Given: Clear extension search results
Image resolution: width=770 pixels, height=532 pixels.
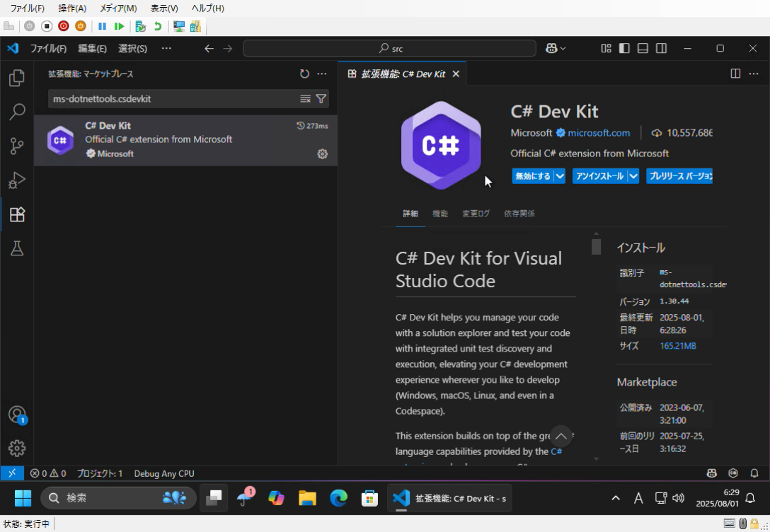Looking at the screenshot, I should click(x=306, y=98).
